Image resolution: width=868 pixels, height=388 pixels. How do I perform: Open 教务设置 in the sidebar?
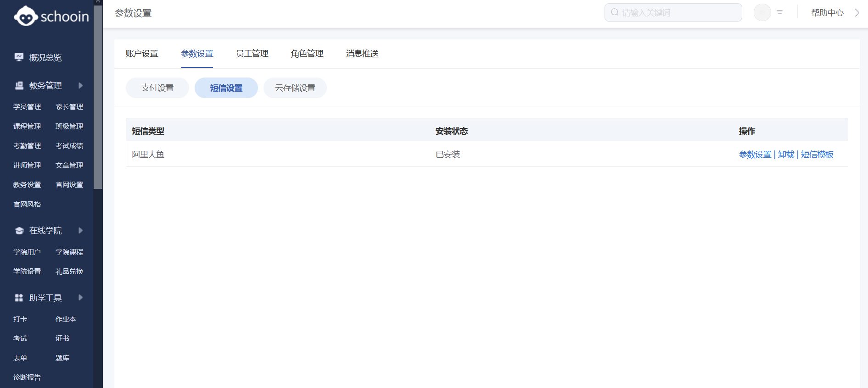pos(27,185)
